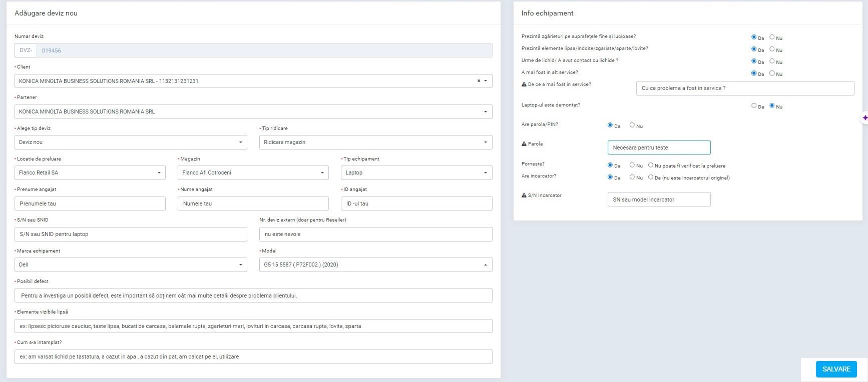The image size is (868, 382).
Task: Focus the S/N sau SNID field
Action: (131, 234)
